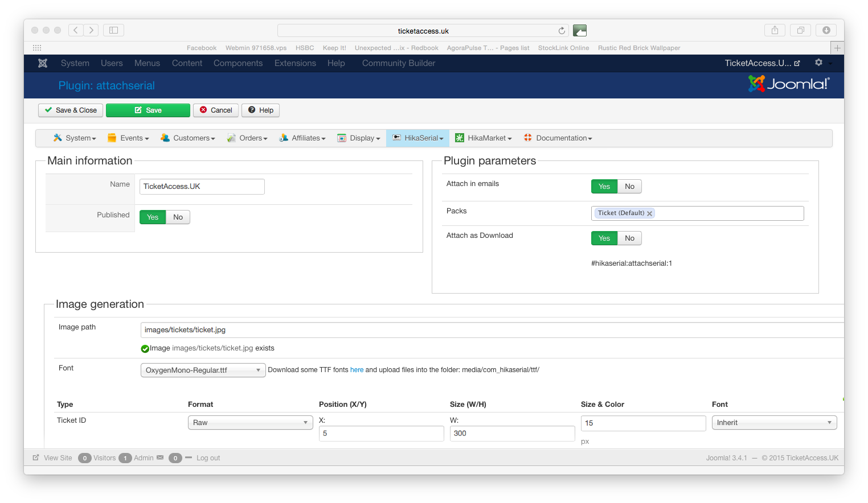
Task: Click the Safari share icon
Action: (x=775, y=30)
